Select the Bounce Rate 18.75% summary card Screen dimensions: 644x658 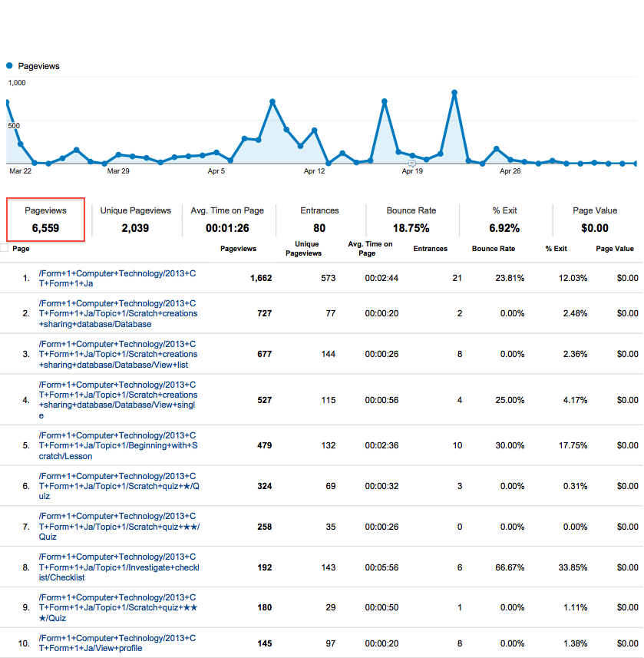click(411, 220)
